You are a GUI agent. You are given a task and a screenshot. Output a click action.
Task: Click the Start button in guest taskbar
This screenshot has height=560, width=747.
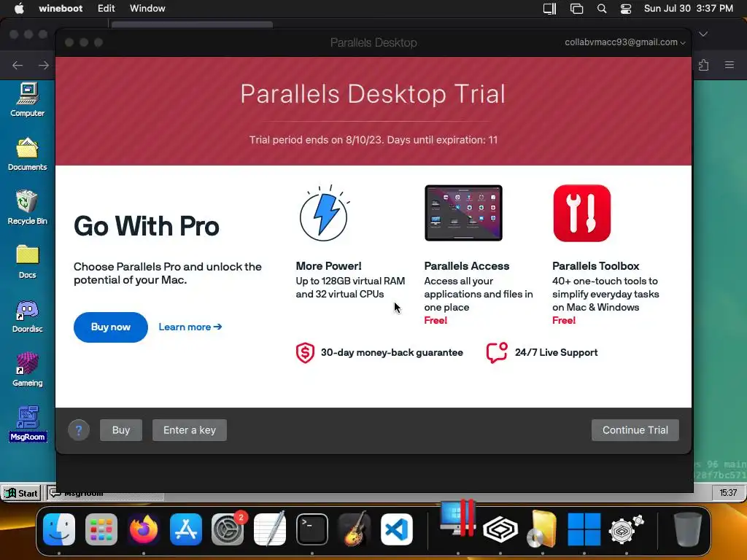pyautogui.click(x=21, y=493)
